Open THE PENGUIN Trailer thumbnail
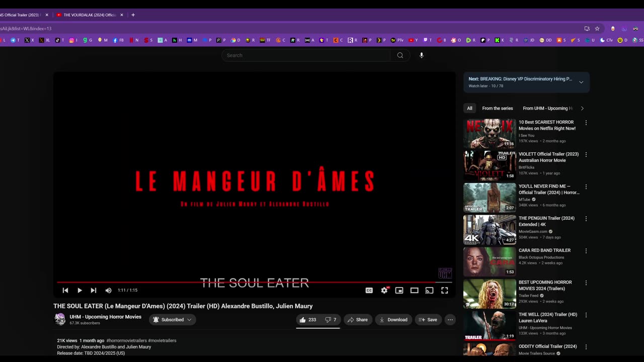Viewport: 644px width, 362px height. [490, 230]
